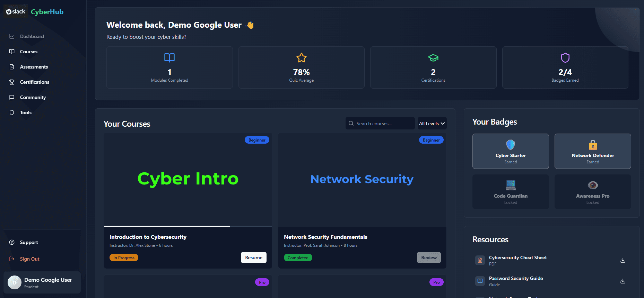Download the Password Security Guide

point(623,281)
